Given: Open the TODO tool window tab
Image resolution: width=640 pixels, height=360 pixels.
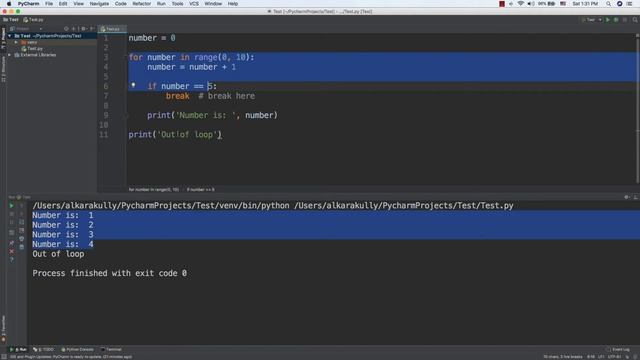Looking at the screenshot, I should [43, 349].
